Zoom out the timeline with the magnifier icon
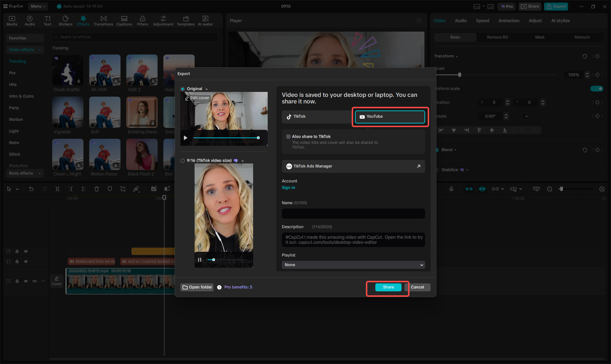 click(549, 189)
